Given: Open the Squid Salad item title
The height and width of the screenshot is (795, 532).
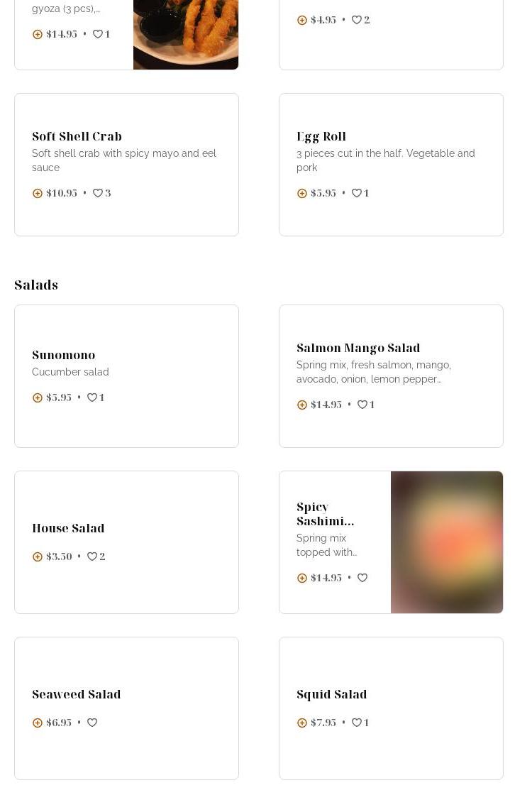Looking at the screenshot, I should (331, 694).
